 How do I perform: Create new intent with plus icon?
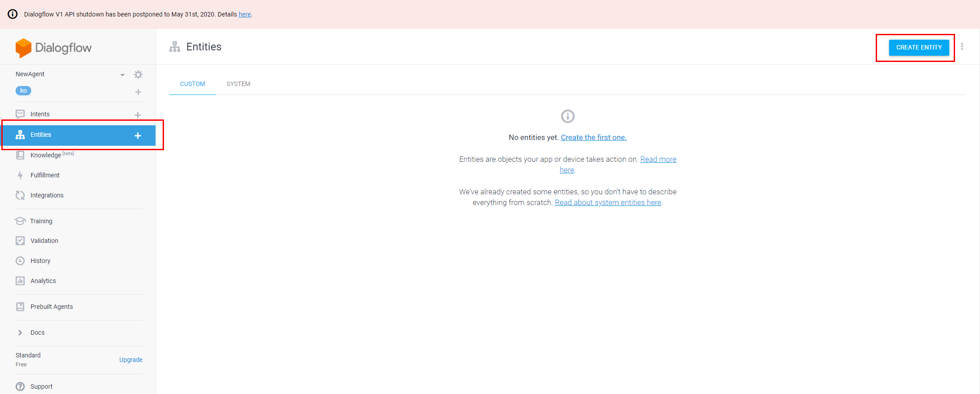point(138,115)
